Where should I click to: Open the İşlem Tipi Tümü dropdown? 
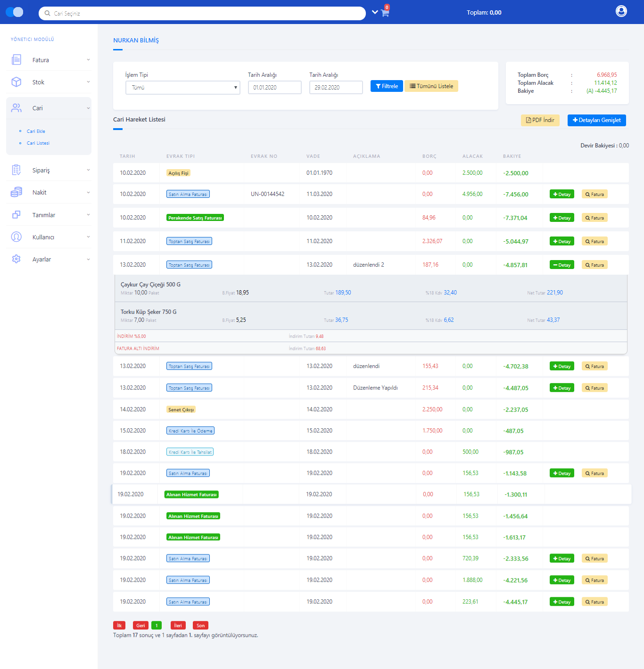coord(183,88)
